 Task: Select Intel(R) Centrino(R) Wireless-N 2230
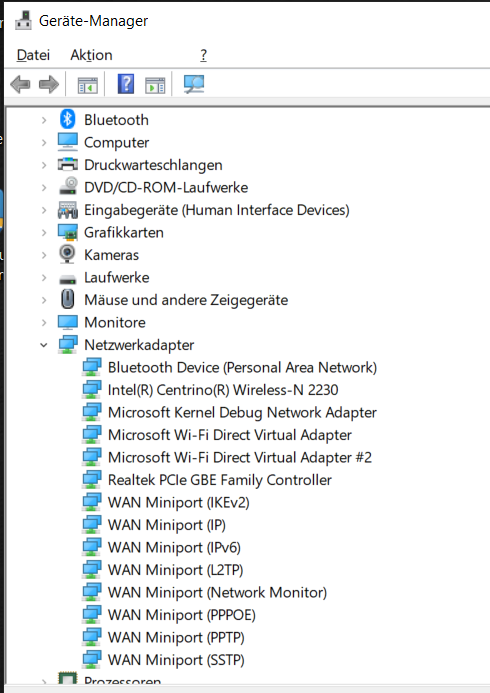click(x=223, y=390)
